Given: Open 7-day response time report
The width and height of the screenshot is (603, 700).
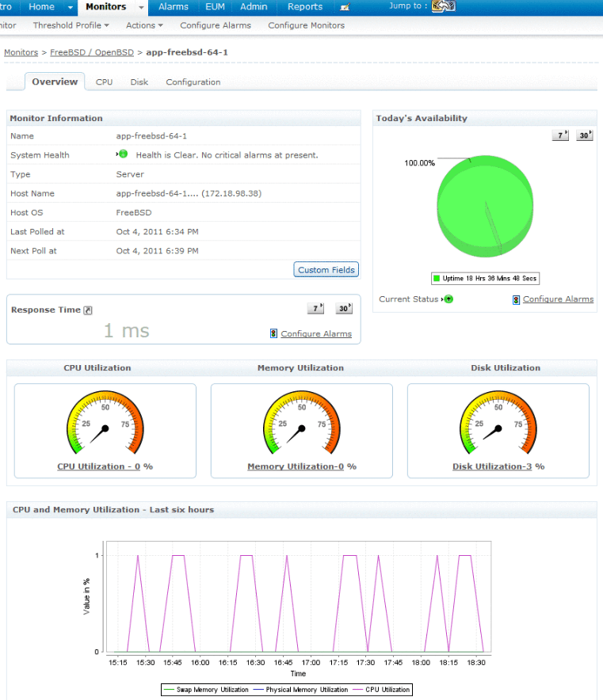Looking at the screenshot, I should pyautogui.click(x=315, y=309).
